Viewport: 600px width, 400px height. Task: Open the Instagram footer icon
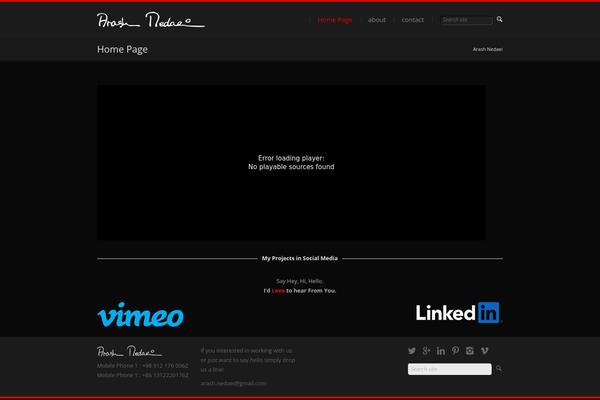470,351
